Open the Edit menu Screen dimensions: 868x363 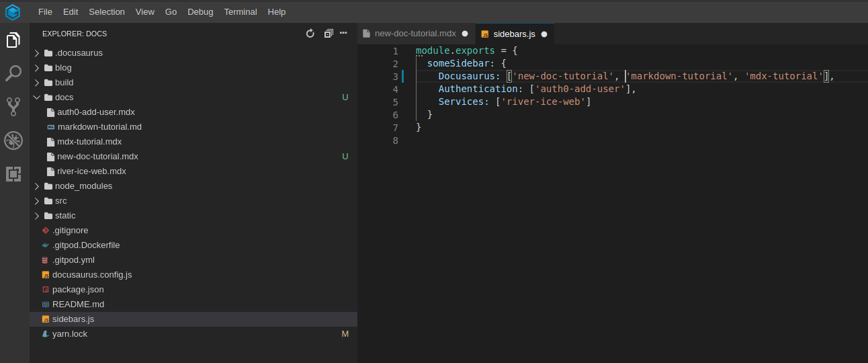[71, 12]
